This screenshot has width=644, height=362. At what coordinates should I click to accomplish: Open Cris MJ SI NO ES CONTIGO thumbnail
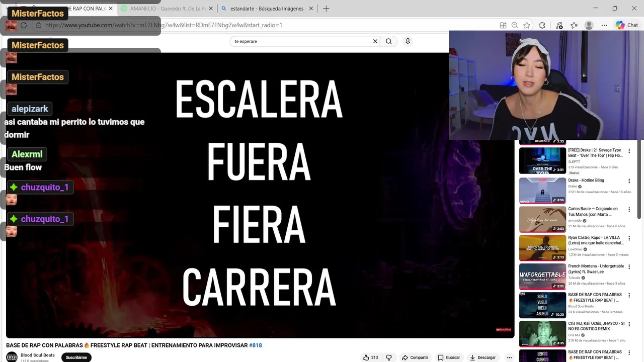click(542, 333)
